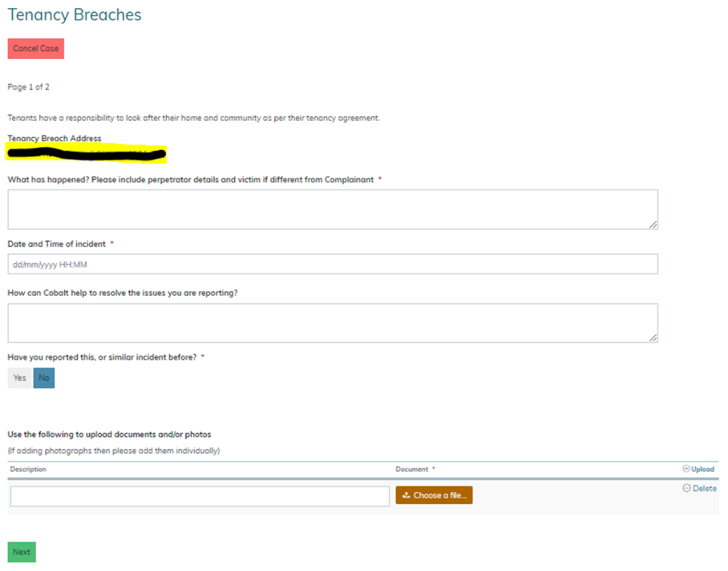
Task: Click the Upload link in table header
Action: (x=703, y=469)
